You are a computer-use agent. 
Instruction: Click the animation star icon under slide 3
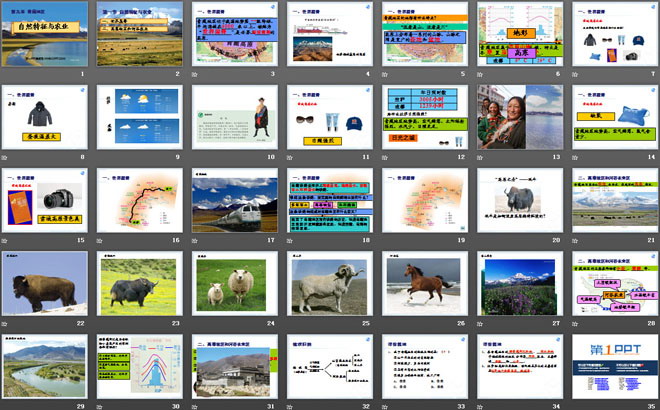(194, 74)
